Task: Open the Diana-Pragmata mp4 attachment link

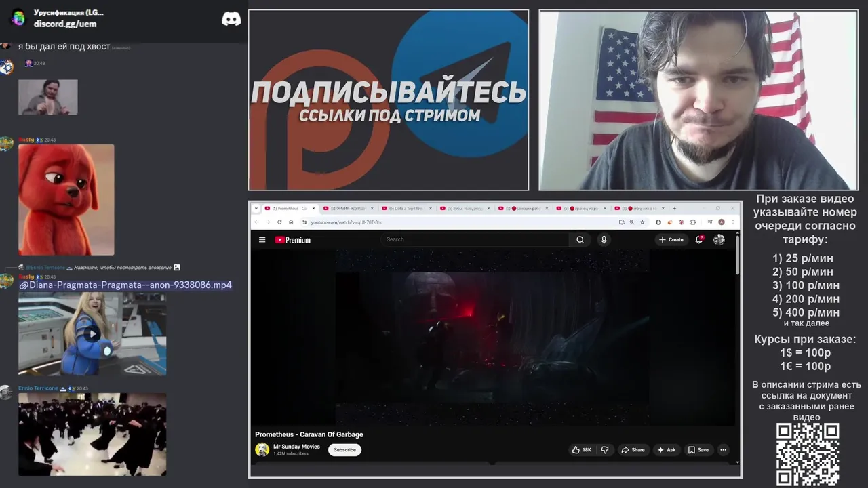Action: pos(130,285)
